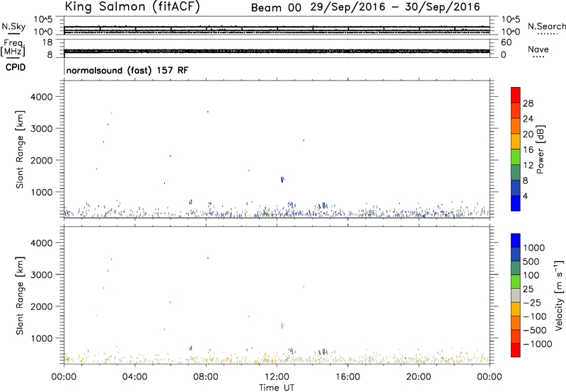Click the '4' tick on power colorbar
The image size is (566, 392).
pos(525,196)
